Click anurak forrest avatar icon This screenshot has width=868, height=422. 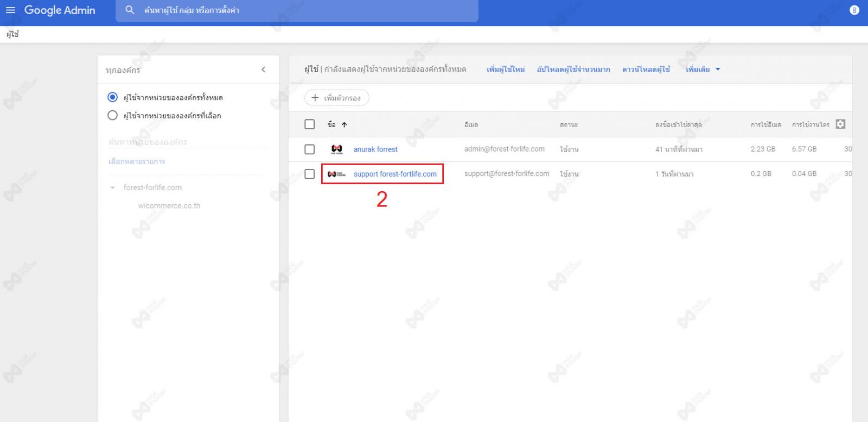[x=336, y=149]
